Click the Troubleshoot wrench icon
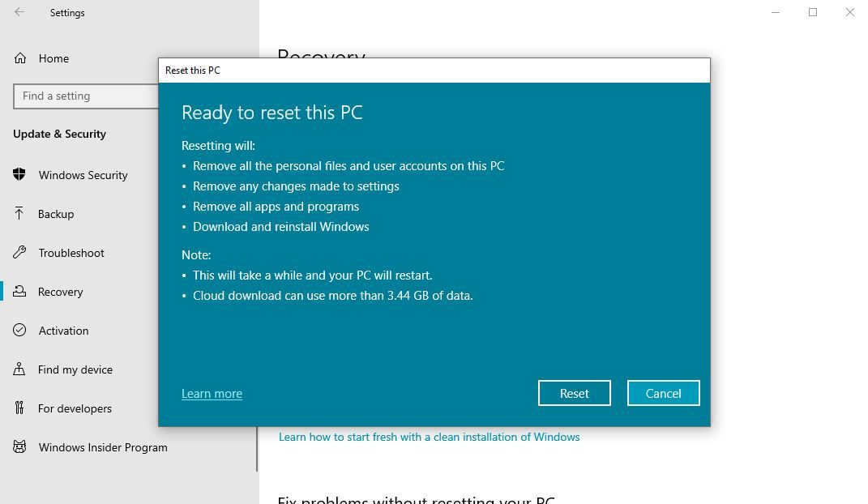This screenshot has height=504, width=868. tap(19, 252)
